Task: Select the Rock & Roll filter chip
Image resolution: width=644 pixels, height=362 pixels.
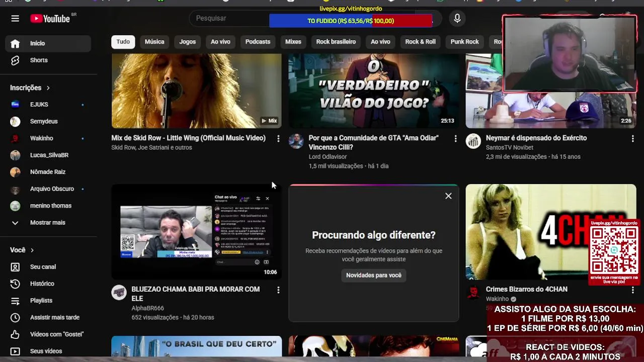Action: 421,42
